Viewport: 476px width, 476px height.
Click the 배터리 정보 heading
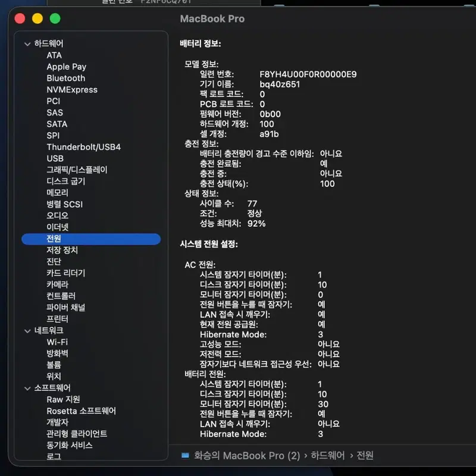pos(201,43)
